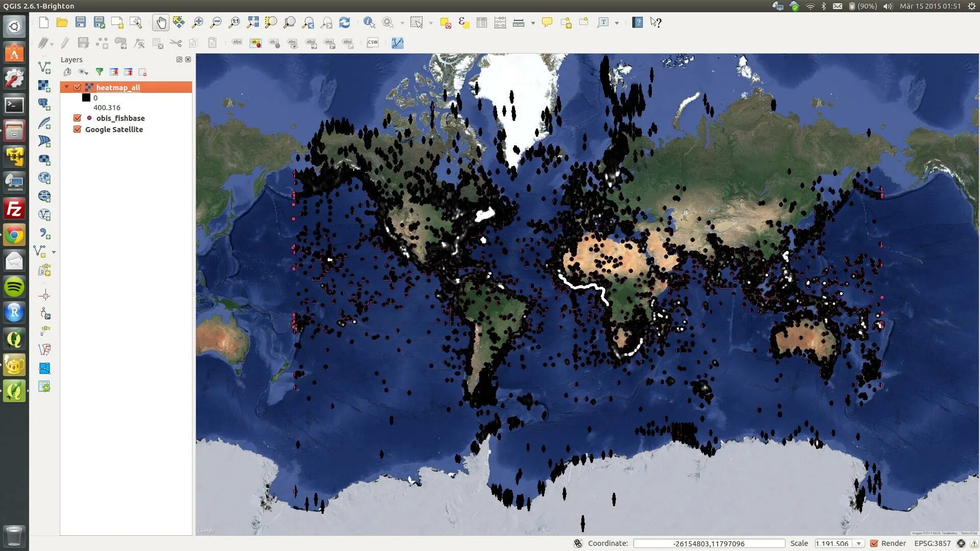Open the Scale dropdown arrow
Screen dimensions: 980x551
click(859, 543)
